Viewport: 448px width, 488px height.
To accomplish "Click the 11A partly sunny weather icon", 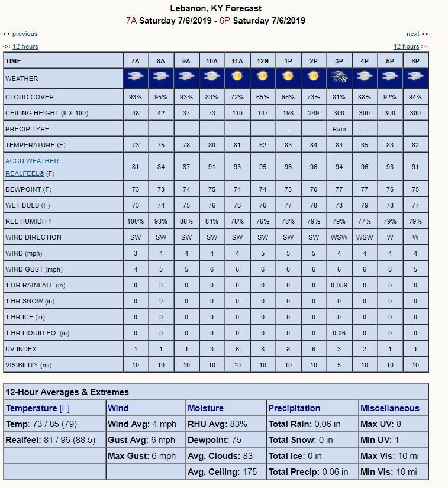I will (x=237, y=77).
